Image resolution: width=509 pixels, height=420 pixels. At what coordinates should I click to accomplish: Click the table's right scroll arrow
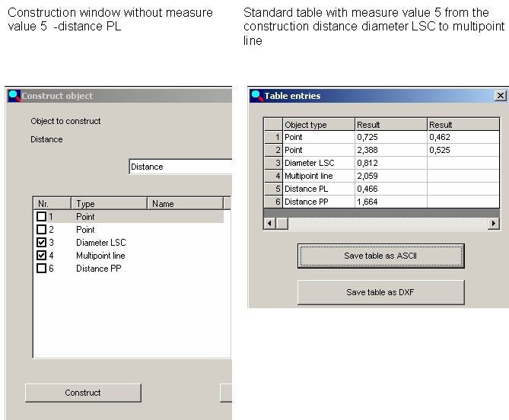(x=494, y=223)
